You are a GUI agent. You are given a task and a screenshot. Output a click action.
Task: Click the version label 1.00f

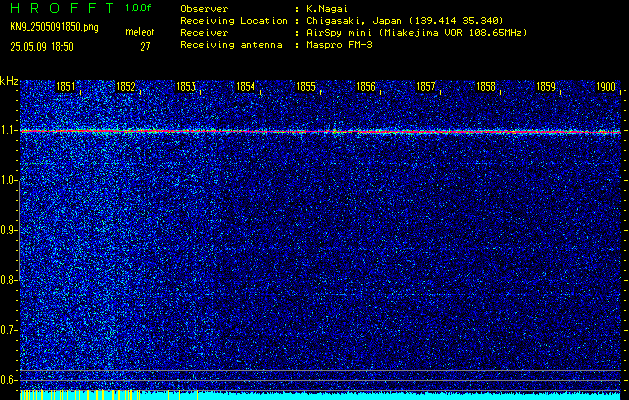point(138,8)
